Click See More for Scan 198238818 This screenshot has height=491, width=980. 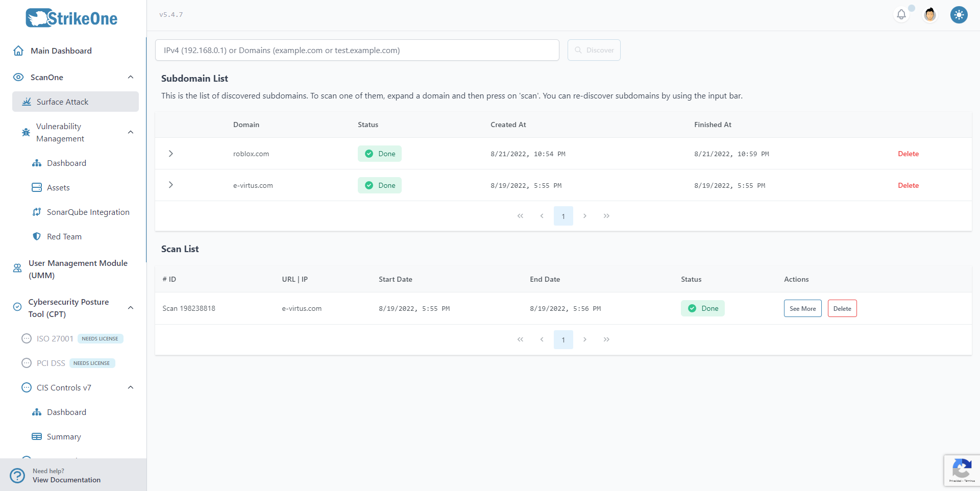[x=802, y=308]
